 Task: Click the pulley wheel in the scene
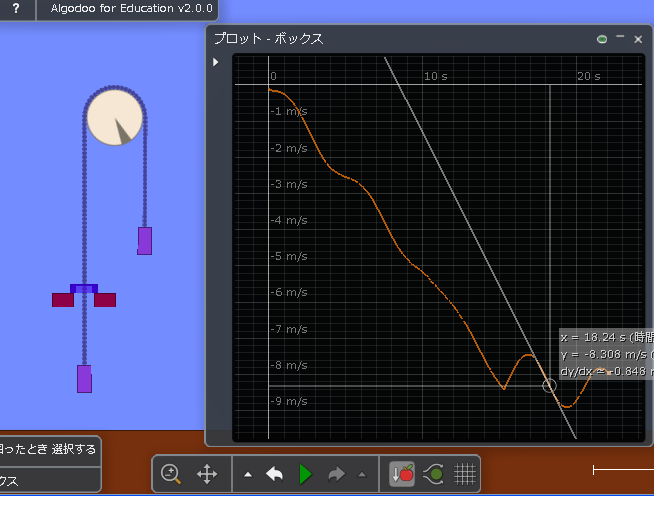coord(115,117)
